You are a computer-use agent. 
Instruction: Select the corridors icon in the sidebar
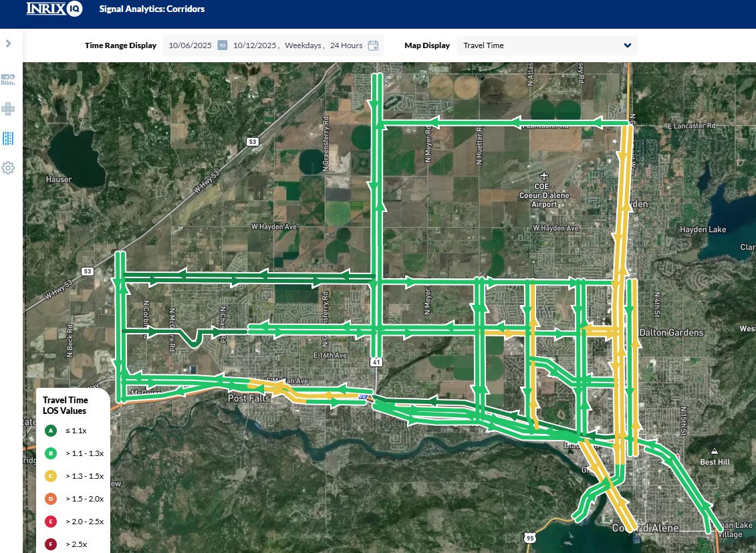click(x=8, y=138)
